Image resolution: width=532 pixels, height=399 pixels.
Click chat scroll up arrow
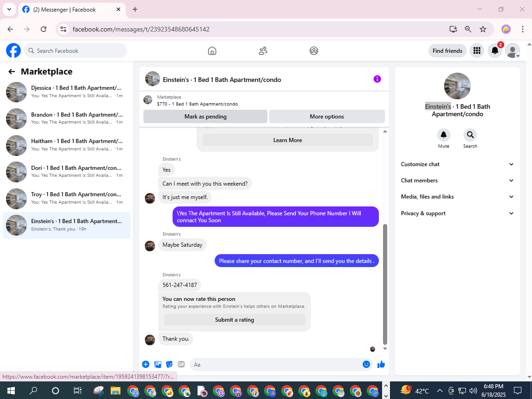click(385, 131)
